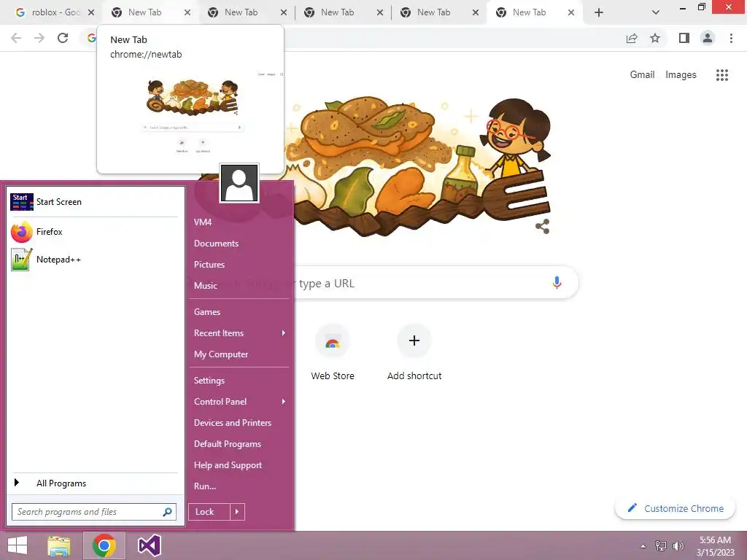The image size is (747, 560).
Task: Open user account picture in start menu
Action: pyautogui.click(x=239, y=183)
